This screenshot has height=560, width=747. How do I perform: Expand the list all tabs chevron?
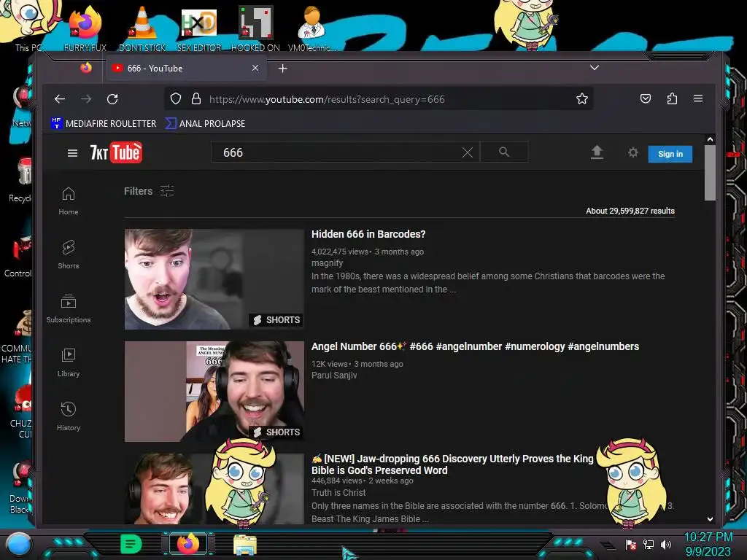click(594, 68)
